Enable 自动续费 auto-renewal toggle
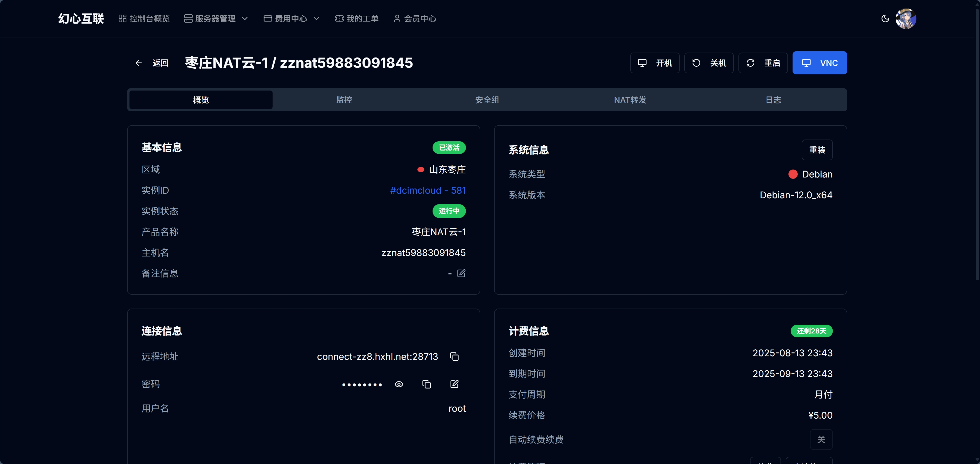The width and height of the screenshot is (980, 464). tap(821, 440)
